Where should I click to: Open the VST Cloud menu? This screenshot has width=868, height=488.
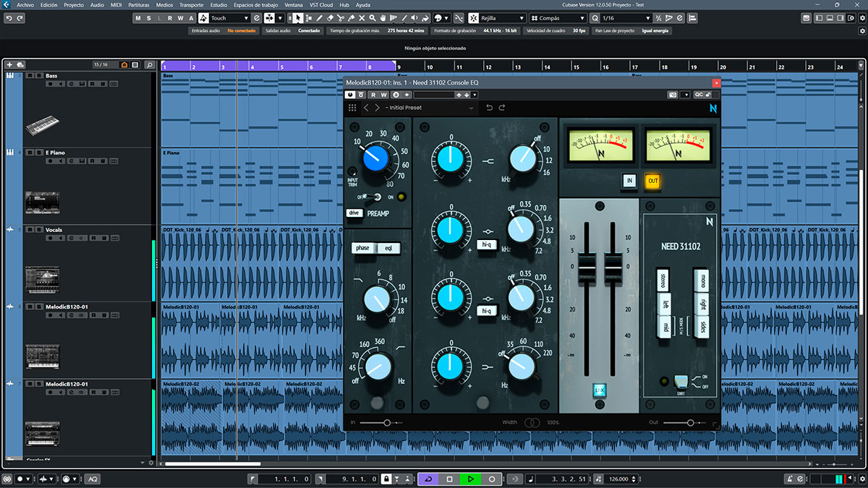[x=320, y=4]
